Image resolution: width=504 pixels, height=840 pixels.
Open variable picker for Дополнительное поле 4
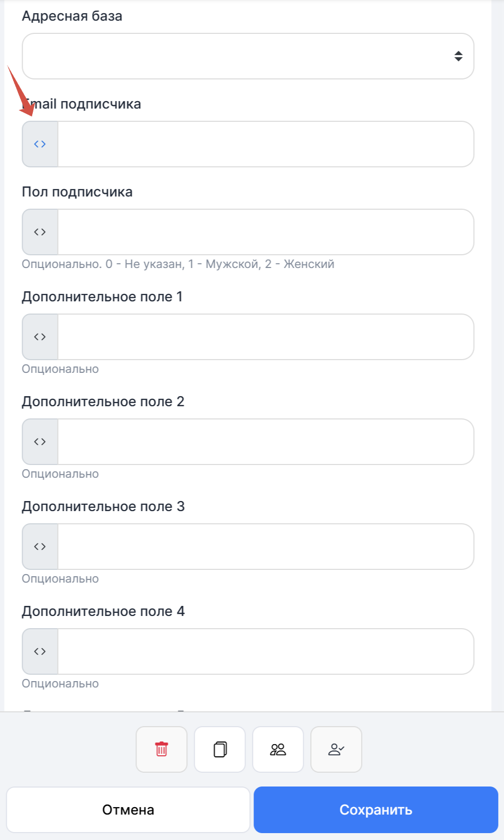pos(40,651)
